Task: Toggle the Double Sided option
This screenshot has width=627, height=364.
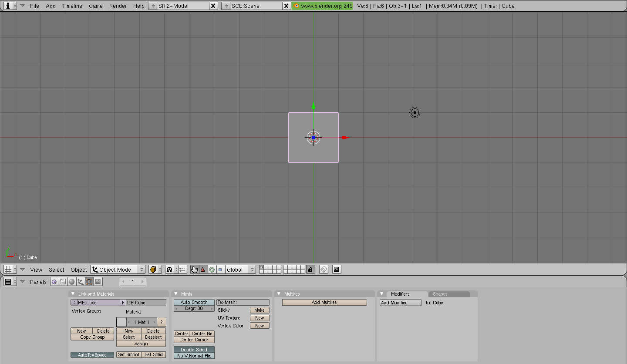Action: [194, 350]
